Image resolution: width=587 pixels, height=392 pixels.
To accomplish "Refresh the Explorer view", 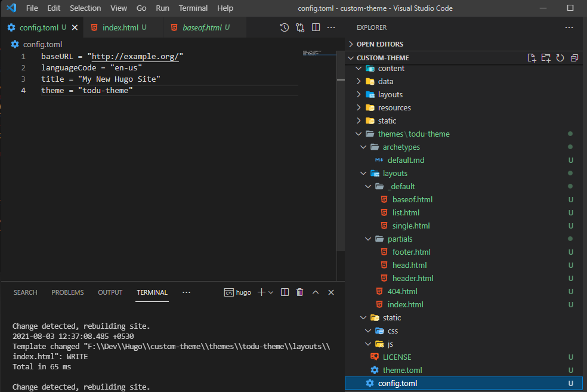I will click(560, 57).
